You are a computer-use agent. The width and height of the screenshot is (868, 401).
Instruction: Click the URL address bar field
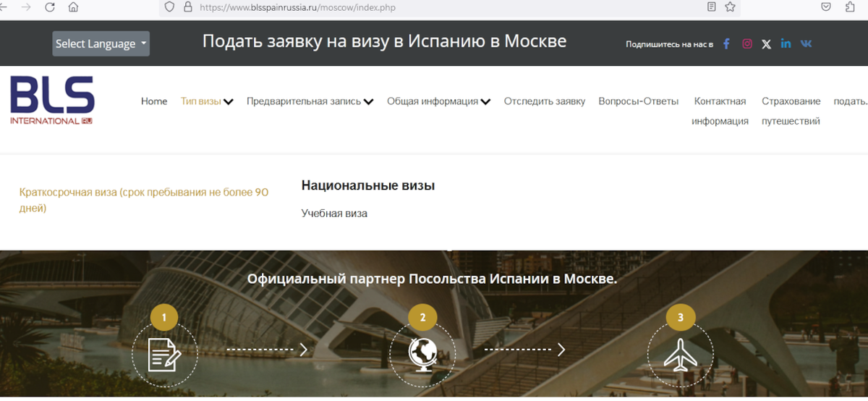click(x=434, y=7)
